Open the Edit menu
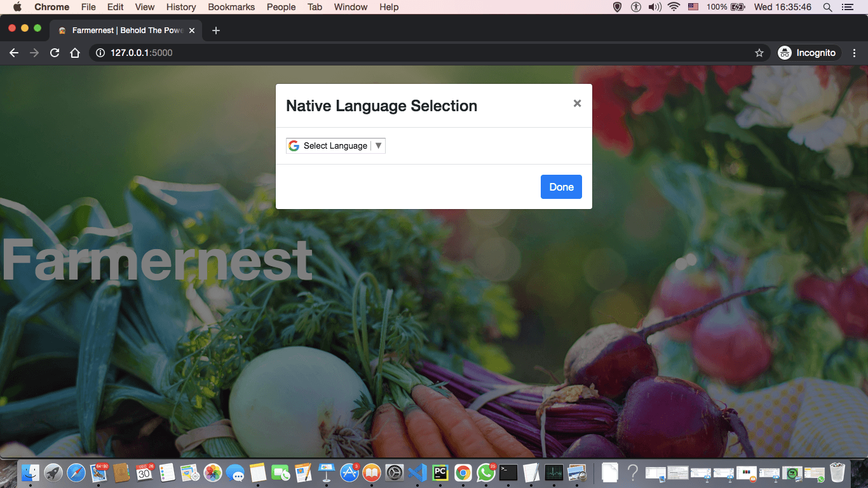 pos(116,7)
